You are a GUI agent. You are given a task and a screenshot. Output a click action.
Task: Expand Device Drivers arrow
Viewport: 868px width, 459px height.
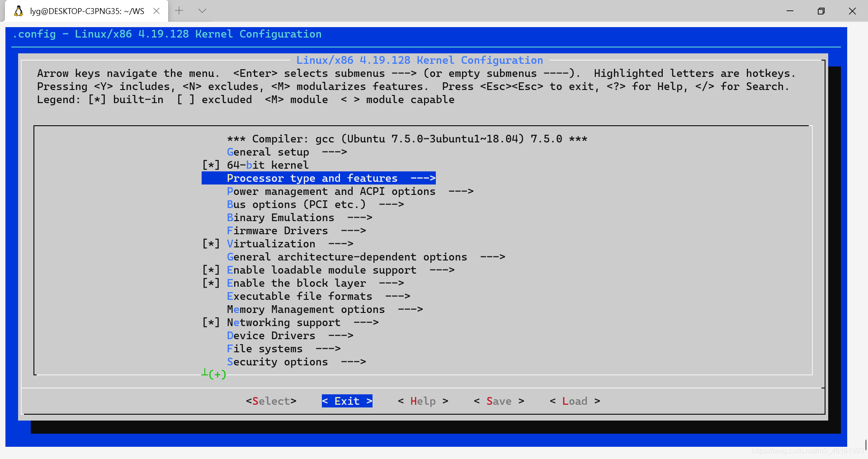pyautogui.click(x=340, y=336)
